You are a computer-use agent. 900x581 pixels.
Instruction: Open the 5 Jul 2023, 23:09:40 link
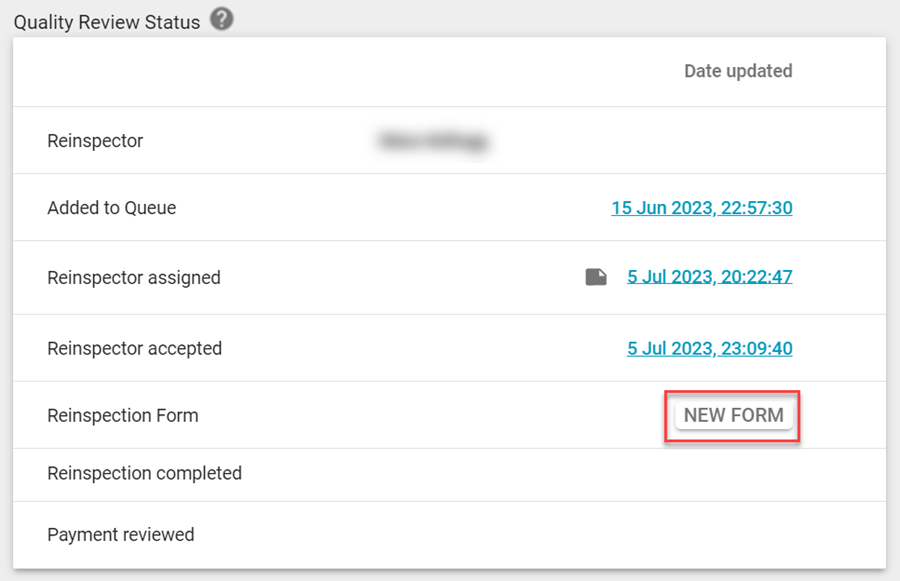click(709, 348)
